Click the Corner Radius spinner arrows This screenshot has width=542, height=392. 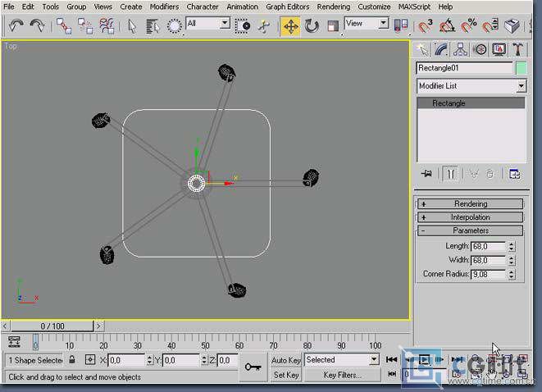click(x=512, y=275)
